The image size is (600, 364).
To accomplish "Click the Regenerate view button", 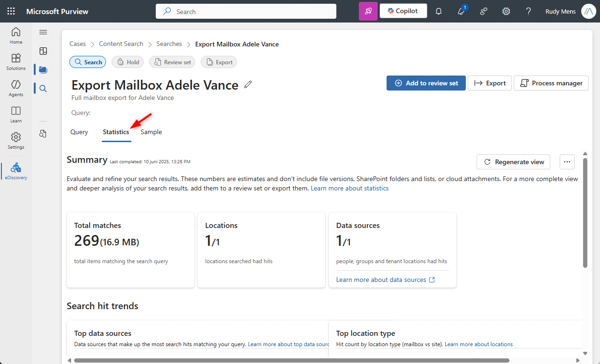I will pos(513,162).
